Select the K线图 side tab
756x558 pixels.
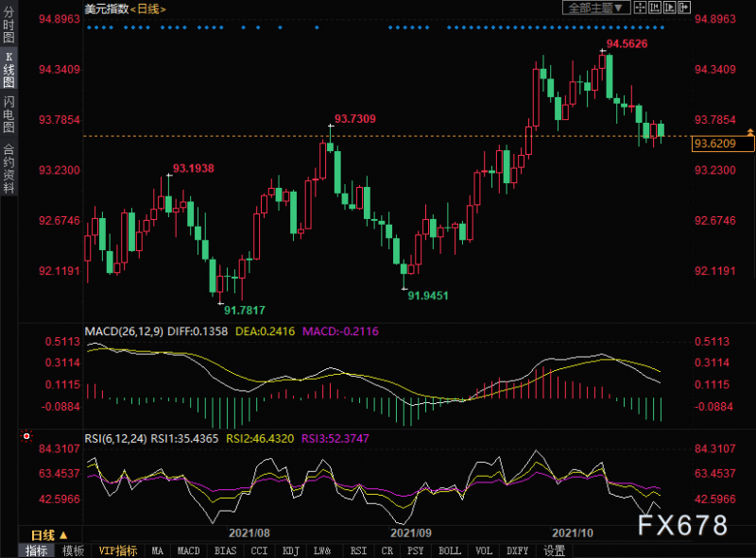pos(9,70)
